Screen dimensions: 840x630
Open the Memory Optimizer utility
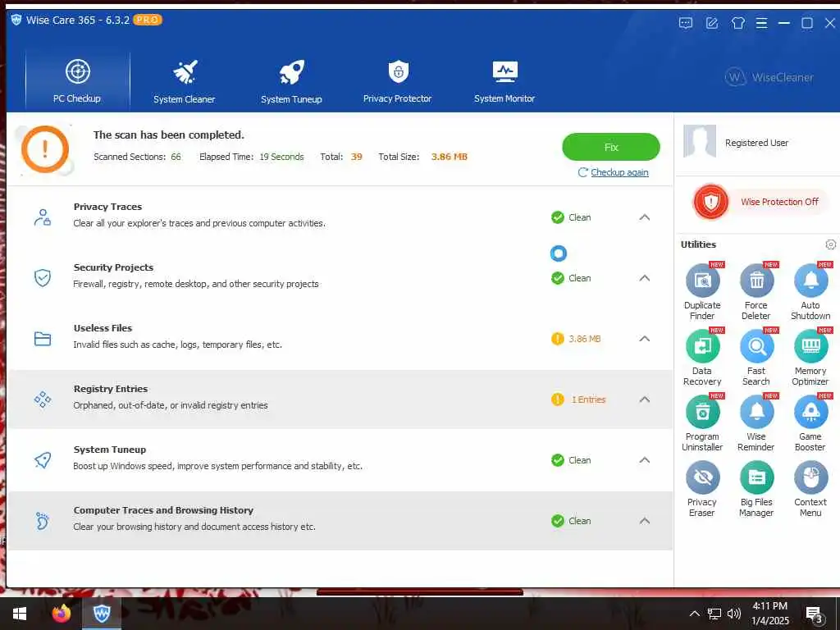[810, 357]
